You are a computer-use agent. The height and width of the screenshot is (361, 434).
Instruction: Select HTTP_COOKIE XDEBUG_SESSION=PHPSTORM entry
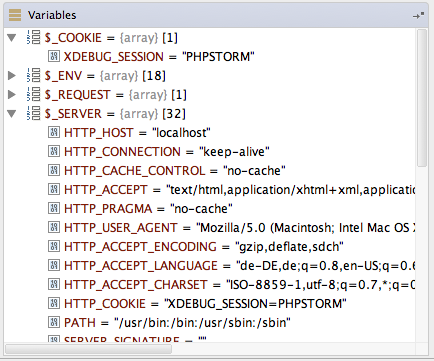coord(205,304)
